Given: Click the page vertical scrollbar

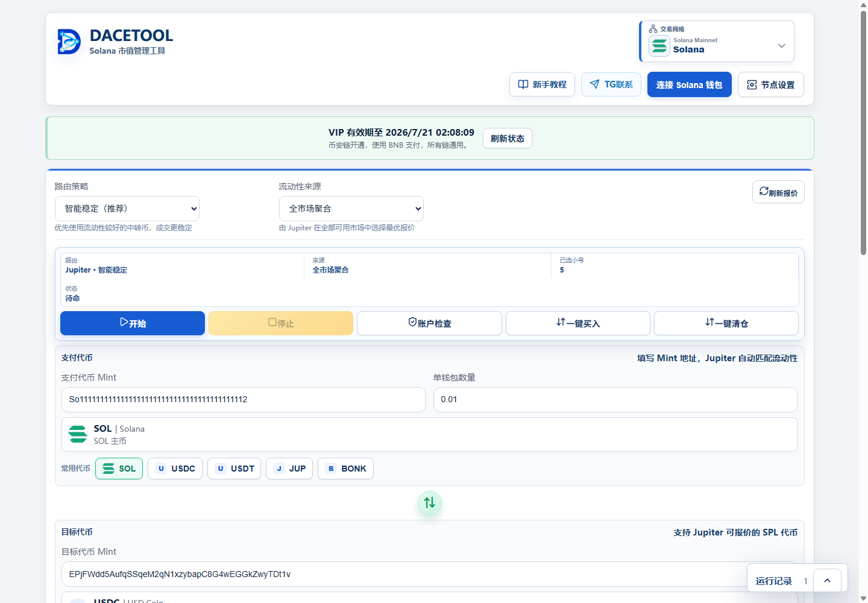Looking at the screenshot, I should tap(863, 133).
